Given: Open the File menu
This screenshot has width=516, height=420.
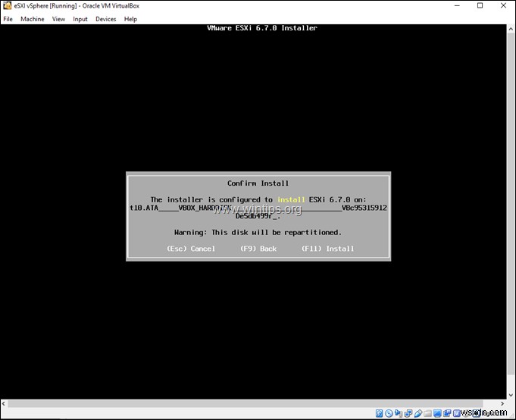Looking at the screenshot, I should pos(8,19).
